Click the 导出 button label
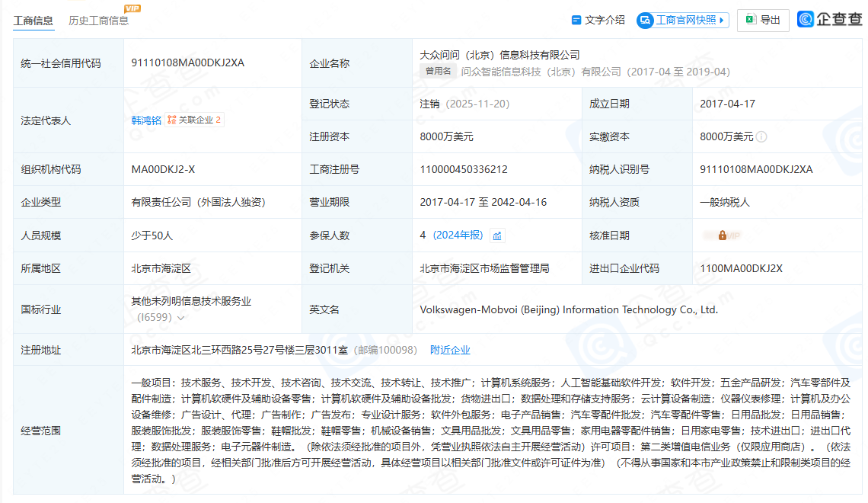Image resolution: width=868 pixels, height=503 pixels. pyautogui.click(x=771, y=20)
